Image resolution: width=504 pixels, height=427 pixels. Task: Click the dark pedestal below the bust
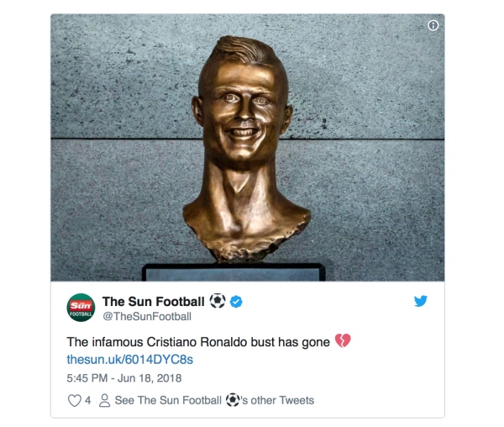point(234,272)
